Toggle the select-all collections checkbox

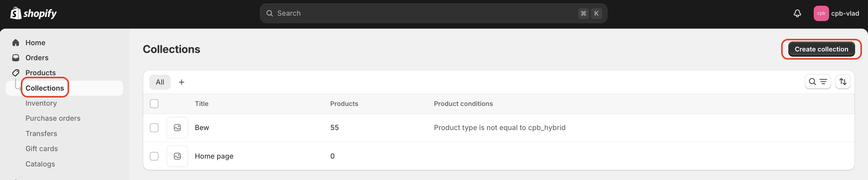[154, 104]
